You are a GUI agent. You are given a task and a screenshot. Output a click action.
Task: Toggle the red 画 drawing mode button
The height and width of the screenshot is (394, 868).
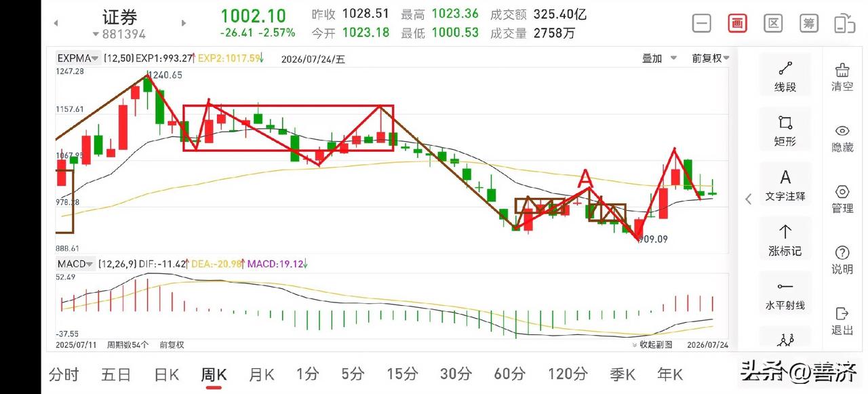pyautogui.click(x=737, y=23)
